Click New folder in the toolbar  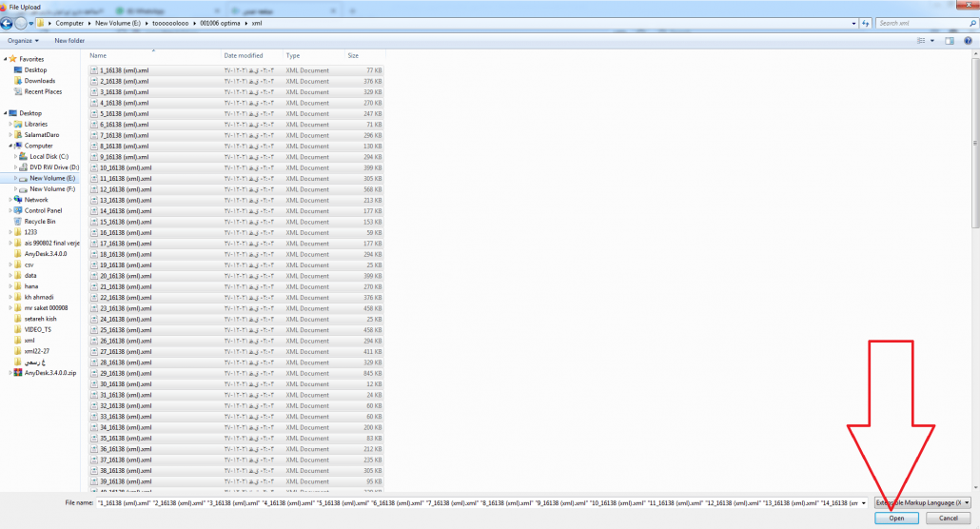pos(69,41)
